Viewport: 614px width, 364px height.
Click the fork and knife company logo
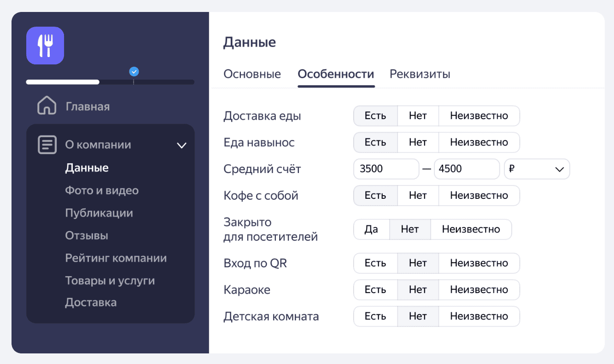45,46
